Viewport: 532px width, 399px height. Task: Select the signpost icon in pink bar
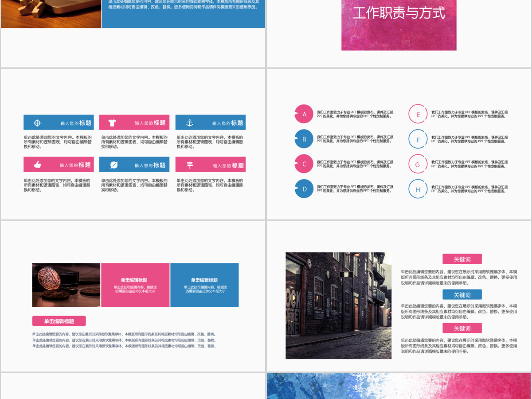coord(190,165)
